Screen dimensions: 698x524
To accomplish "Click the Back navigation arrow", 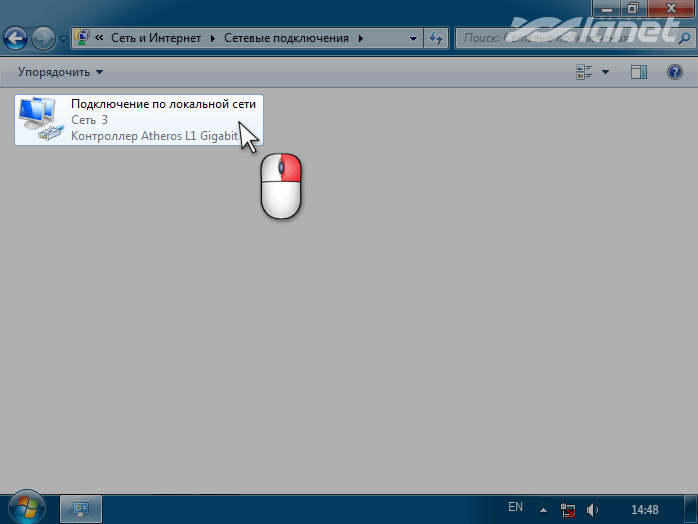I will (15, 39).
